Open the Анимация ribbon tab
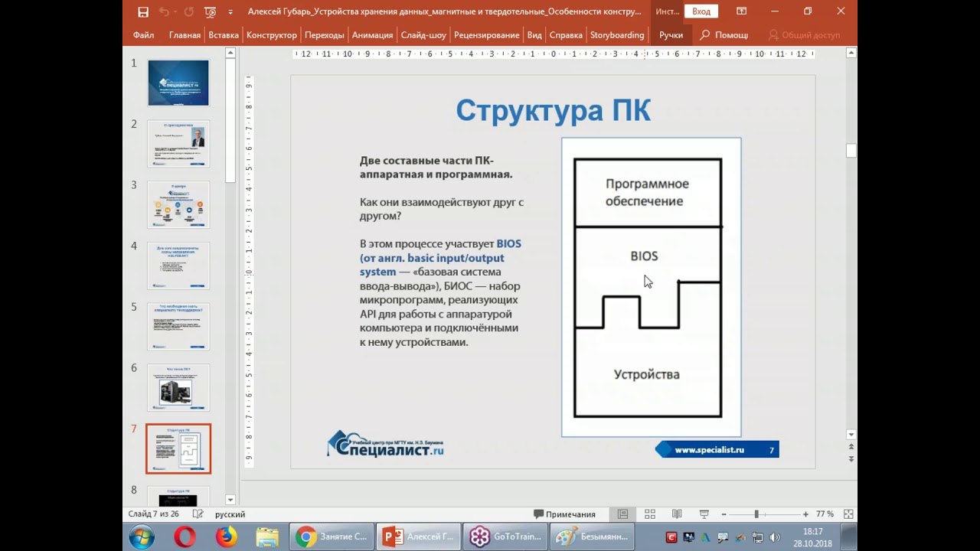980x551 pixels. [372, 35]
